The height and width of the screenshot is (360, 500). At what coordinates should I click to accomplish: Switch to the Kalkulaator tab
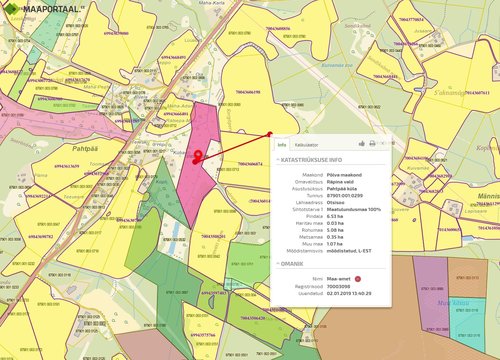tap(306, 145)
